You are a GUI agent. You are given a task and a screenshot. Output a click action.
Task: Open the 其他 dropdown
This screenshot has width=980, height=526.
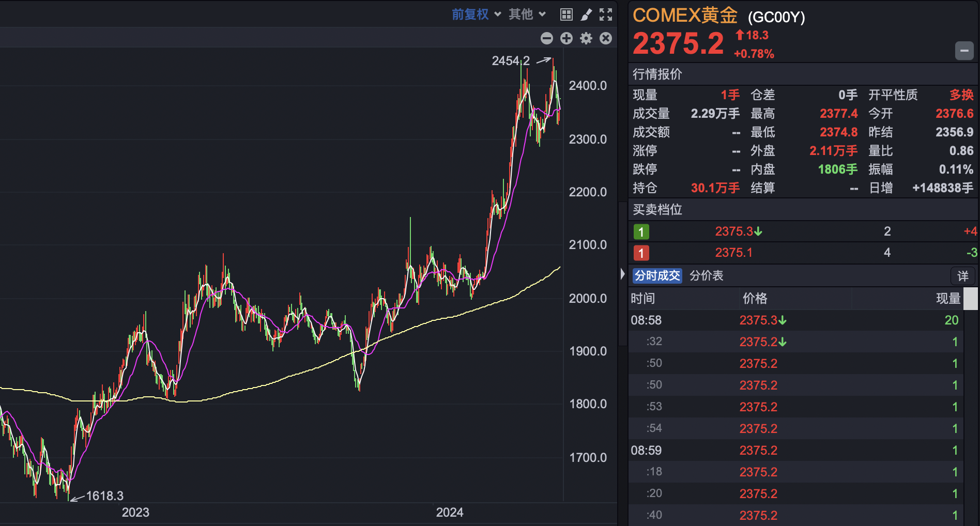pyautogui.click(x=527, y=14)
